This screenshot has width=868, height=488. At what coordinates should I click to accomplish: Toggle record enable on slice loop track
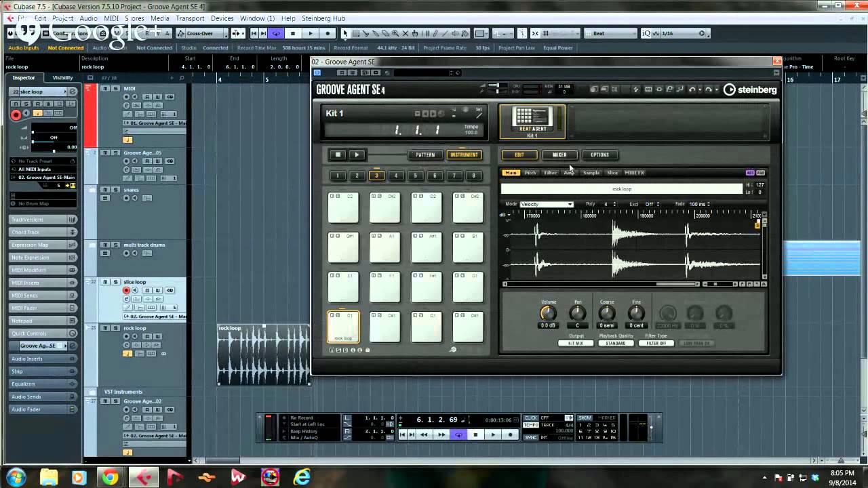point(126,291)
